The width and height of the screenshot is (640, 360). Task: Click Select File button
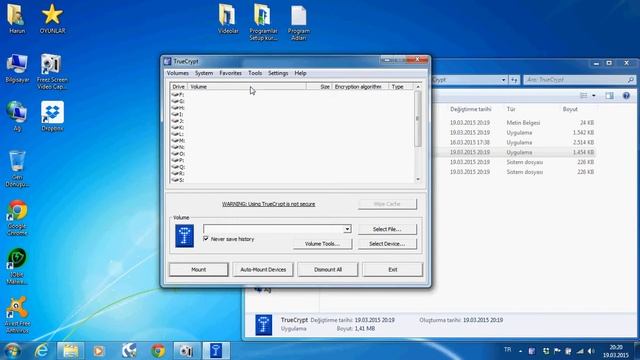click(387, 229)
